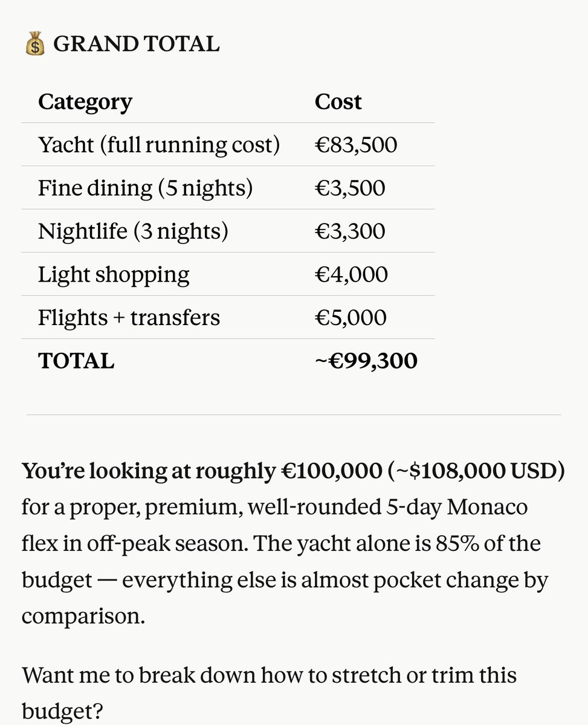Click the €83,500 yacht cost cell
The height and width of the screenshot is (725, 588).
click(356, 145)
